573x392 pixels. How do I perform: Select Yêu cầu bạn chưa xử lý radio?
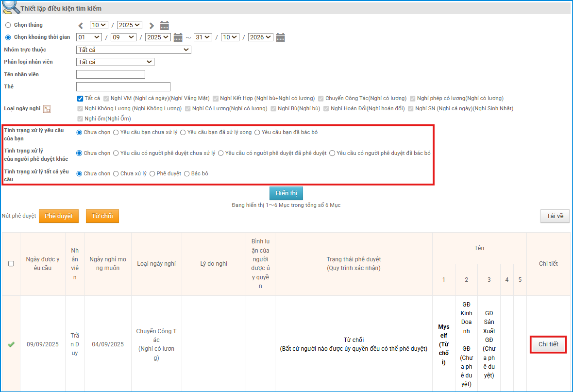pyautogui.click(x=116, y=132)
